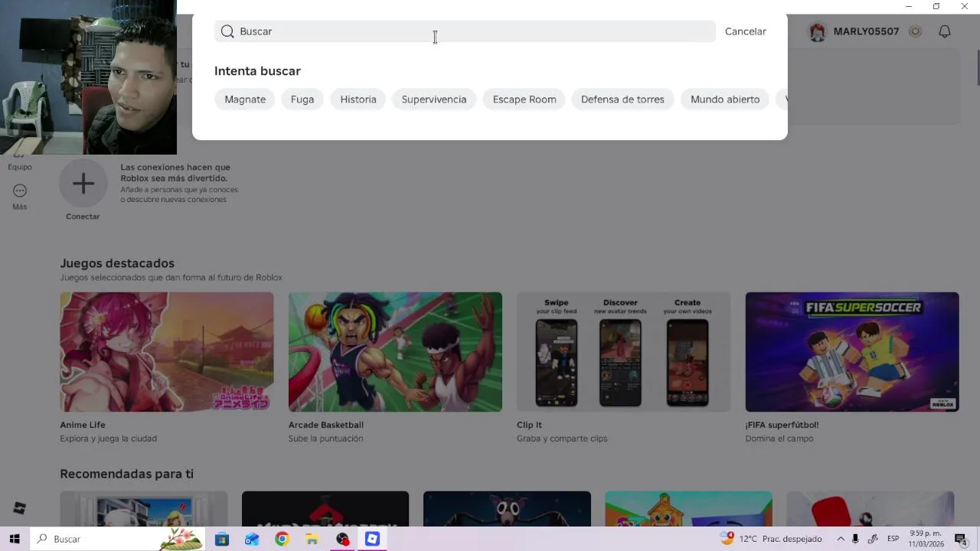The height and width of the screenshot is (551, 980).
Task: Click the MARLY05507 username
Action: (866, 31)
